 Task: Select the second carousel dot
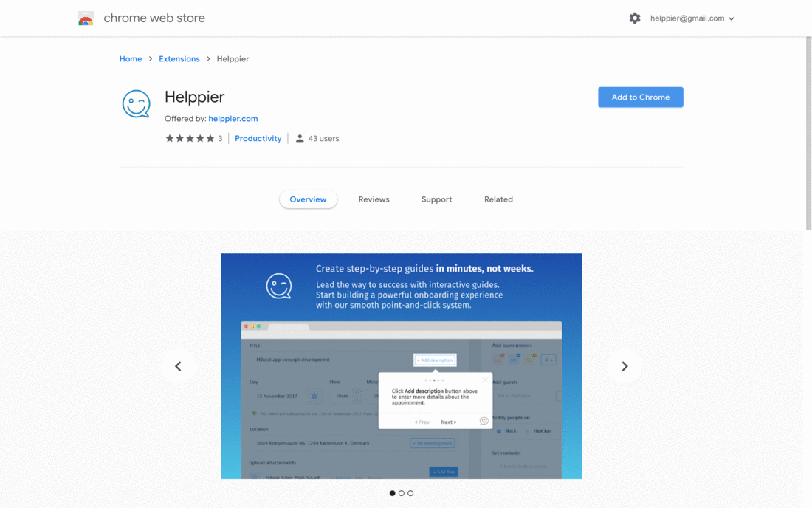(x=402, y=493)
